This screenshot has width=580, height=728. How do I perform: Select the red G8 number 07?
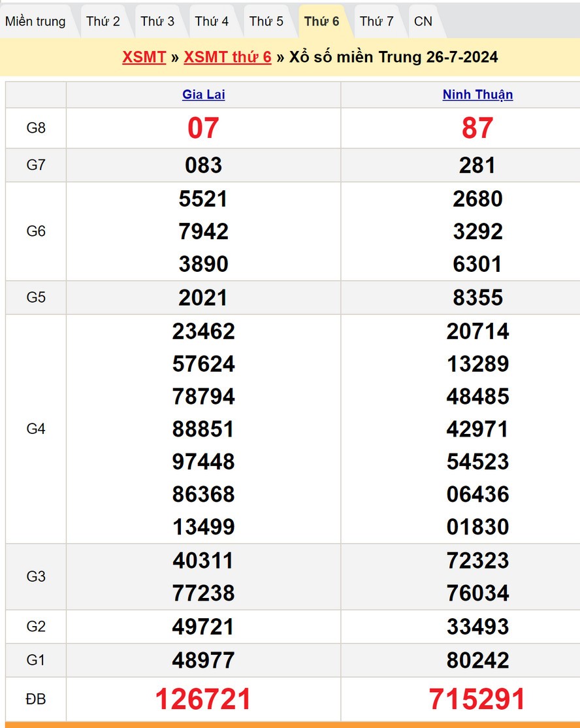click(203, 128)
